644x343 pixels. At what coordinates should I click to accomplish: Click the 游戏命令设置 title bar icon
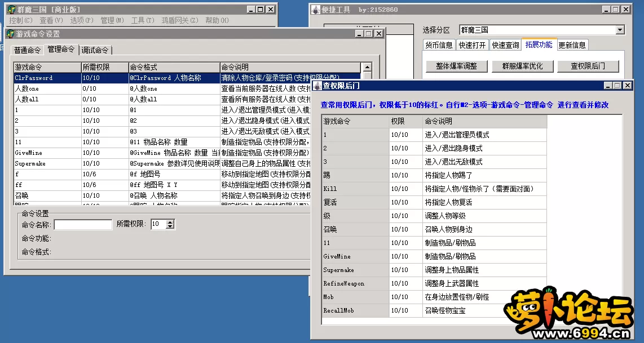11,34
